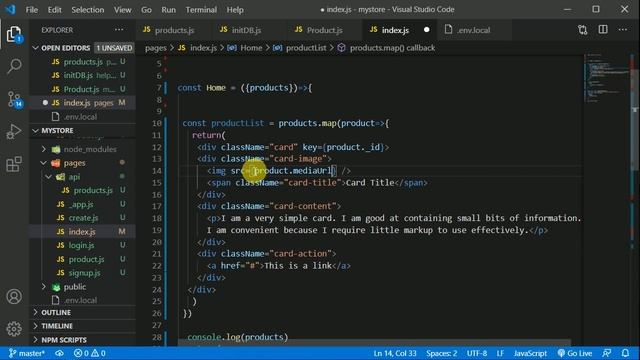Click the open changes compare icon

coord(582,30)
